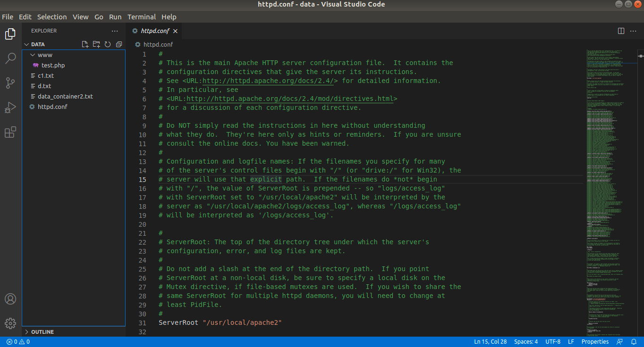The image size is (644, 347).
Task: Change end of line sequence LF
Action: click(x=571, y=342)
